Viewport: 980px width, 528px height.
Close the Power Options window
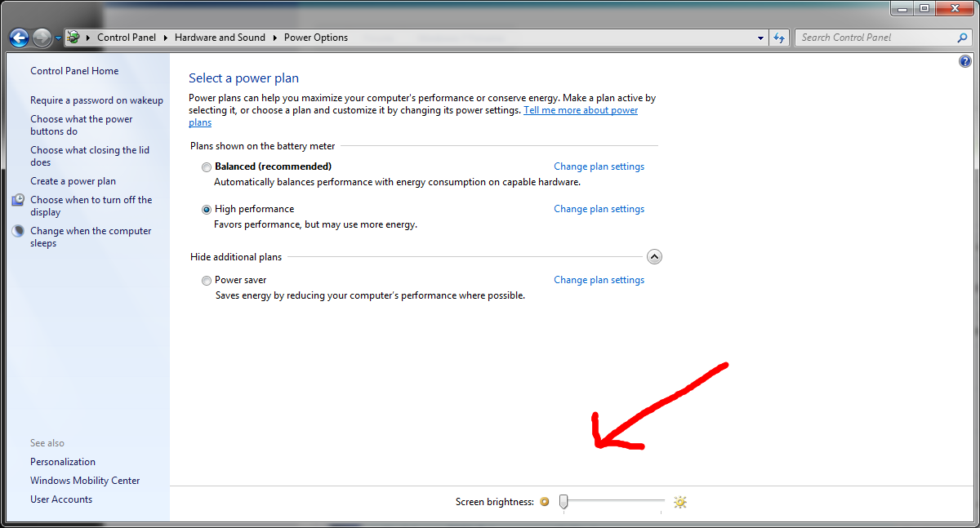coord(955,8)
